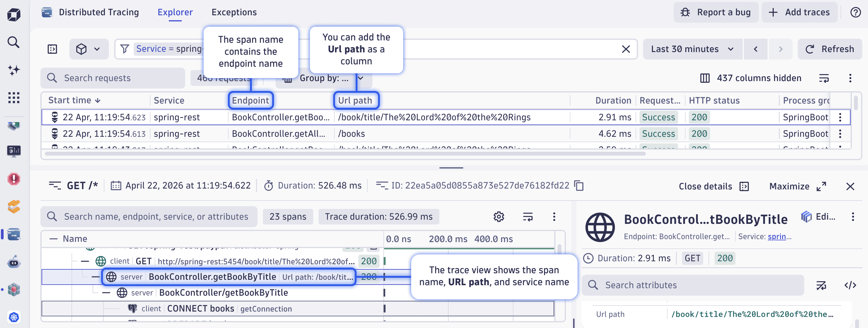This screenshot has width=868, height=328.
Task: Toggle attribute wrap icon beside Search attributes
Action: click(x=821, y=285)
